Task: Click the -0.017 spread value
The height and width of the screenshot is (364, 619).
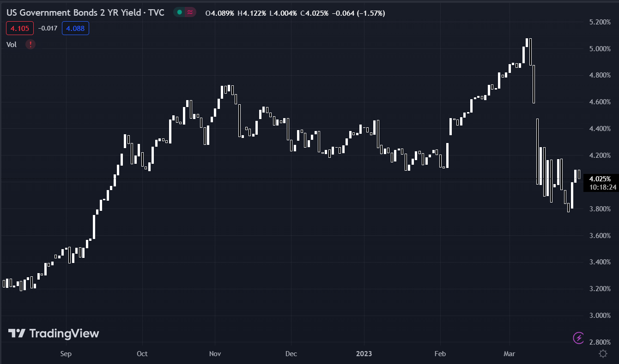Action: coord(48,29)
